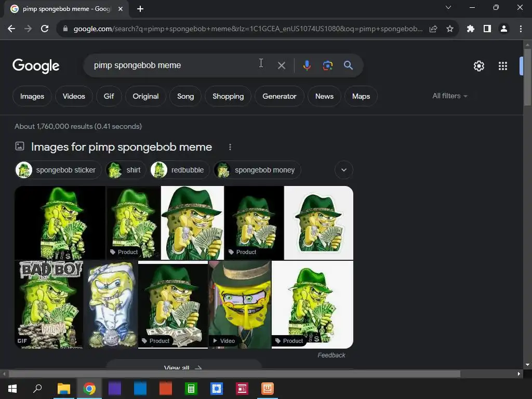This screenshot has width=532, height=399.
Task: Click the share page icon in address bar
Action: click(433, 29)
